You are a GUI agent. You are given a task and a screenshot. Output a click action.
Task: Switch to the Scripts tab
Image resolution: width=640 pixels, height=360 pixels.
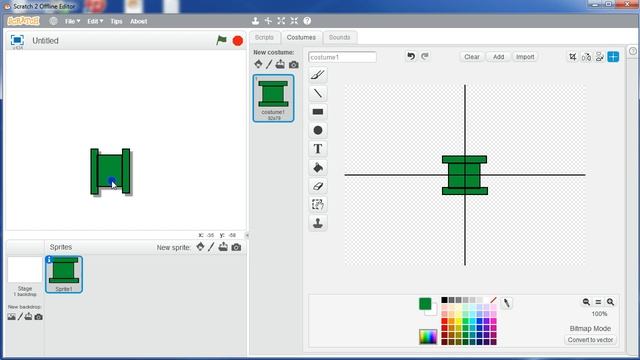pyautogui.click(x=264, y=37)
